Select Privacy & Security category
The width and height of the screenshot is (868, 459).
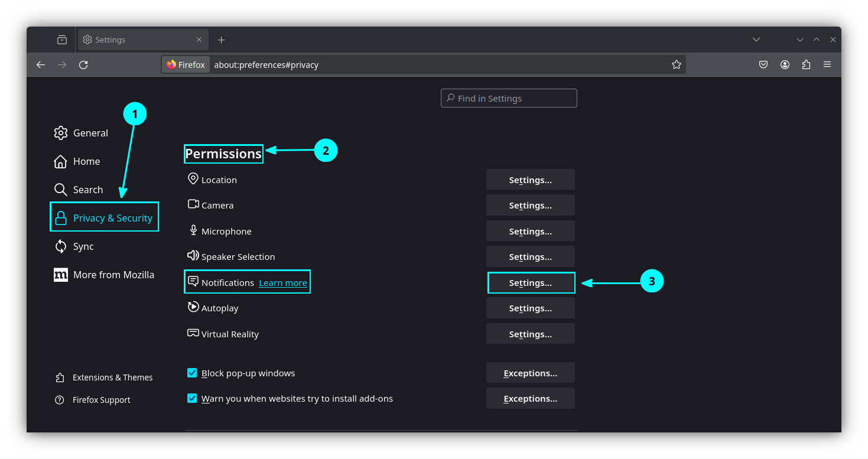pyautogui.click(x=105, y=218)
